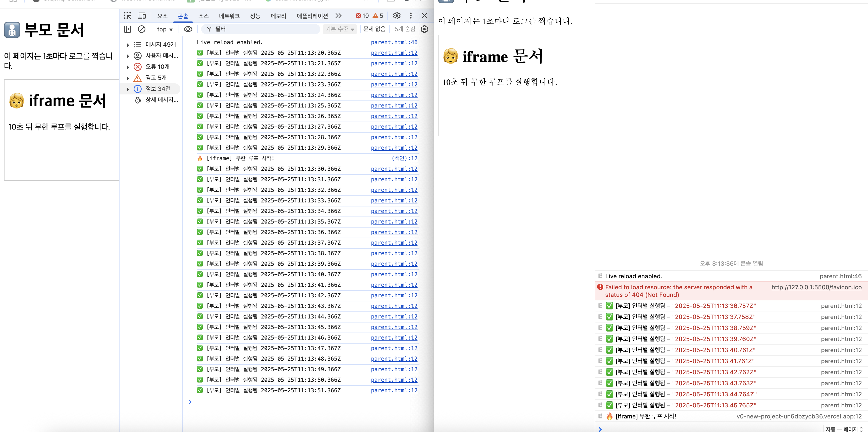Toggle the device toolbar icon

click(x=142, y=16)
